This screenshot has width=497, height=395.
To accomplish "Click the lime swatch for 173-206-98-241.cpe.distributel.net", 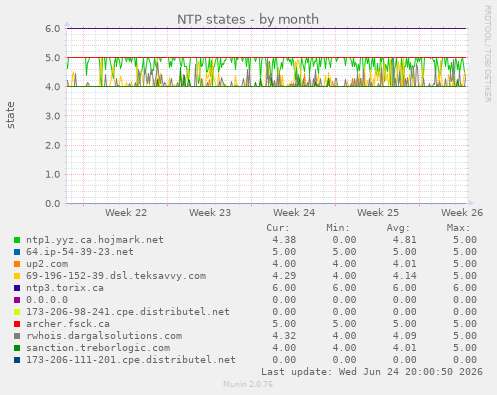I will pyautogui.click(x=17, y=312).
